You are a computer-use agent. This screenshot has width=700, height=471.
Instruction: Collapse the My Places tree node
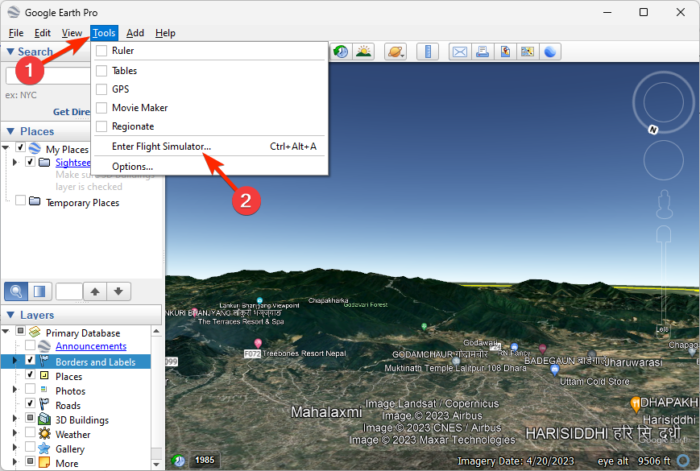pos(5,147)
